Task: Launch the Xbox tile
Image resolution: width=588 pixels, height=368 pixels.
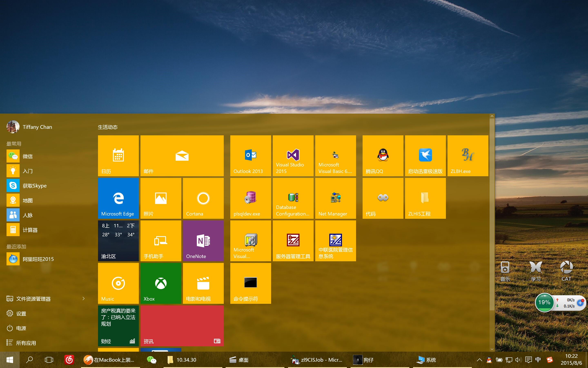Action: pyautogui.click(x=161, y=283)
